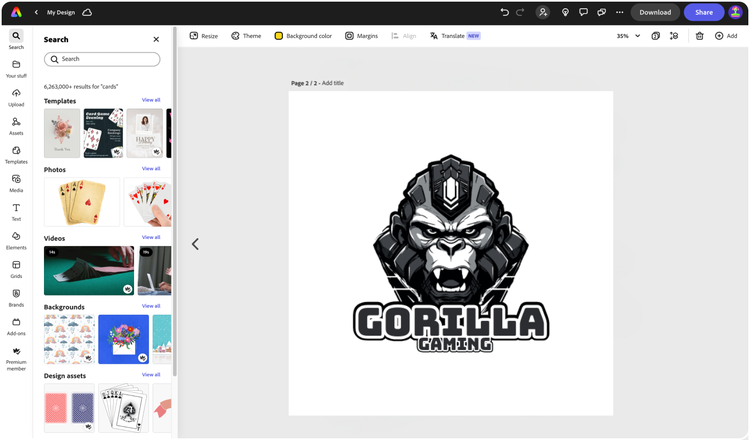
Task: Click the user profile avatar
Action: pos(735,12)
